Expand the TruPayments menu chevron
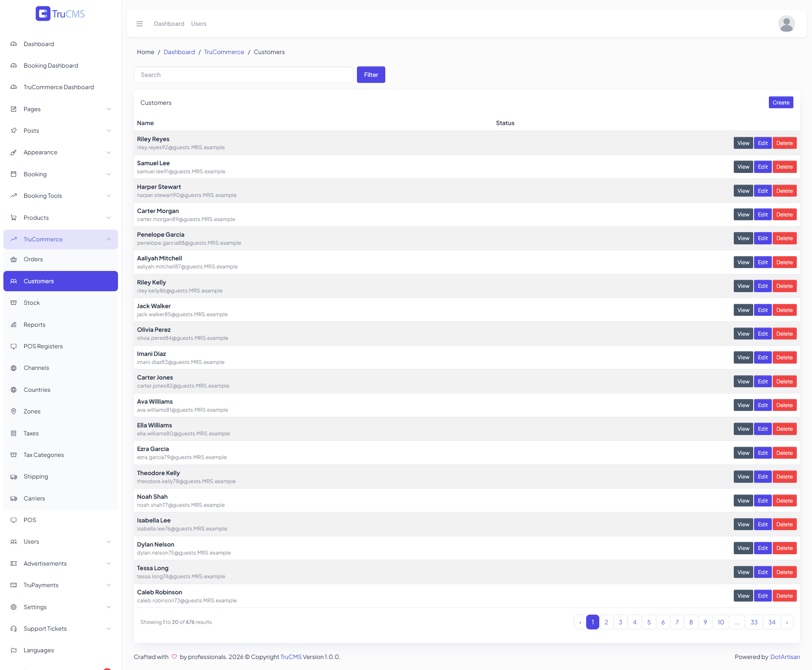Screen dimensions: 812x670 109,585
